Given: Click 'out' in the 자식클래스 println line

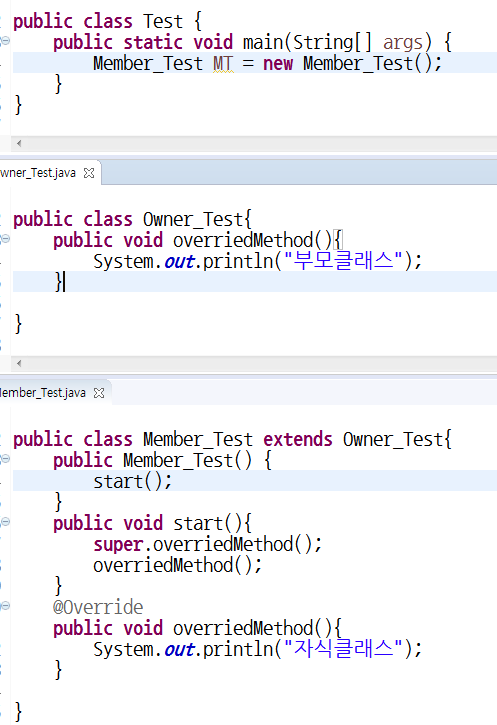Looking at the screenshot, I should click(x=179, y=650).
